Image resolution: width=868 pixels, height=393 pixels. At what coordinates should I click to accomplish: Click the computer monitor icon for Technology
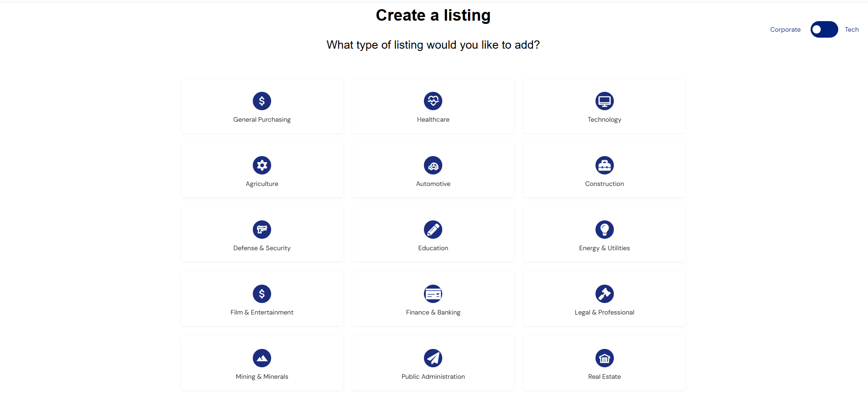click(604, 101)
